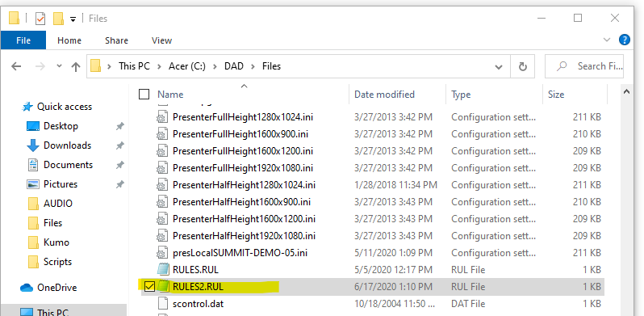644x316 pixels.
Task: Click the Properties quick access toolbar icon
Action: click(x=40, y=19)
